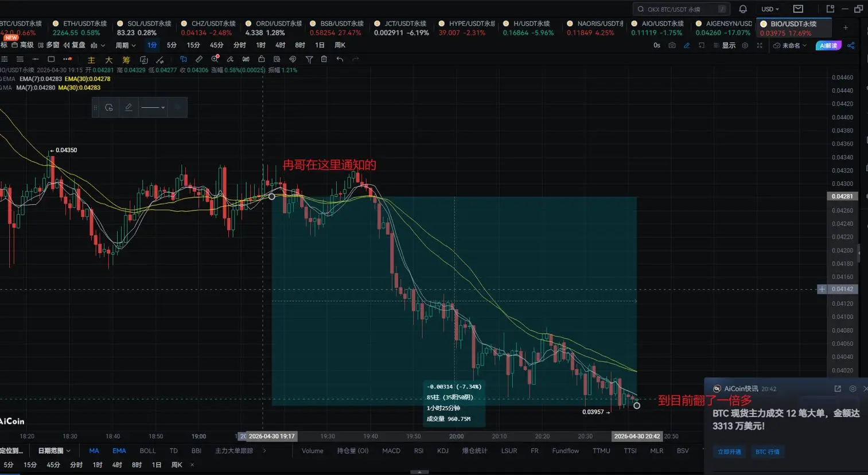Select the 周K timeframe in top bar

coord(340,45)
